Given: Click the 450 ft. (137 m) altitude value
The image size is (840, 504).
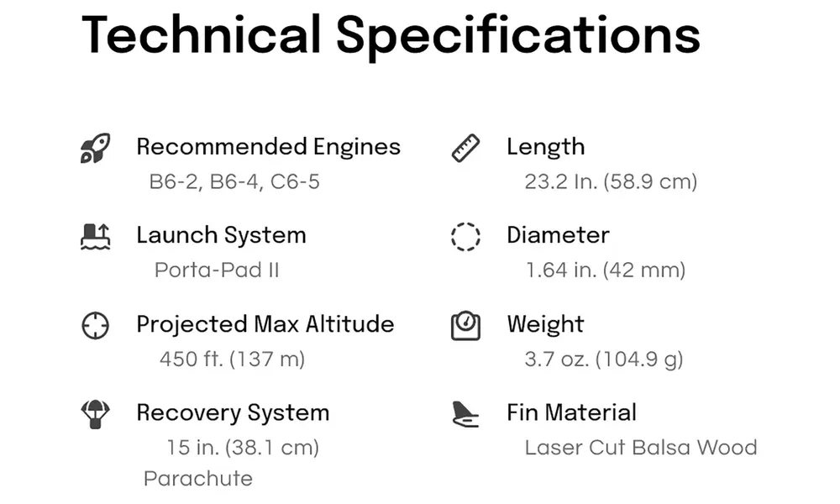Looking at the screenshot, I should pos(233,359).
